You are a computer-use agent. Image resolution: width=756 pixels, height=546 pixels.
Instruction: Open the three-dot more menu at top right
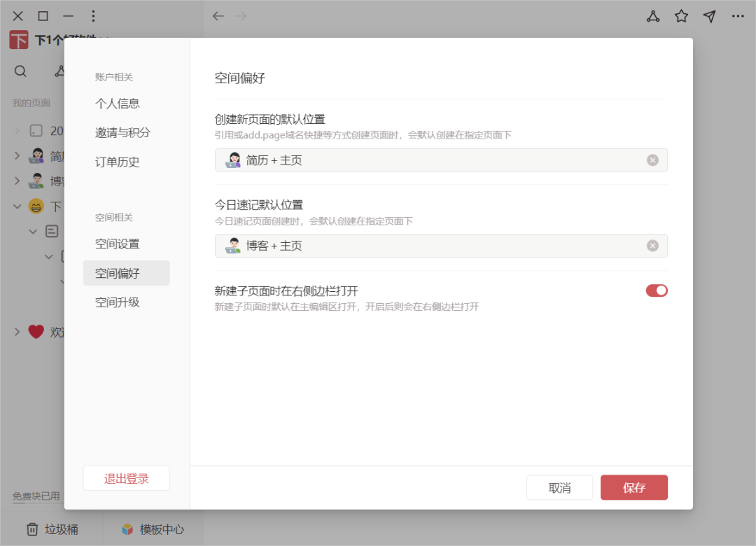pos(738,15)
